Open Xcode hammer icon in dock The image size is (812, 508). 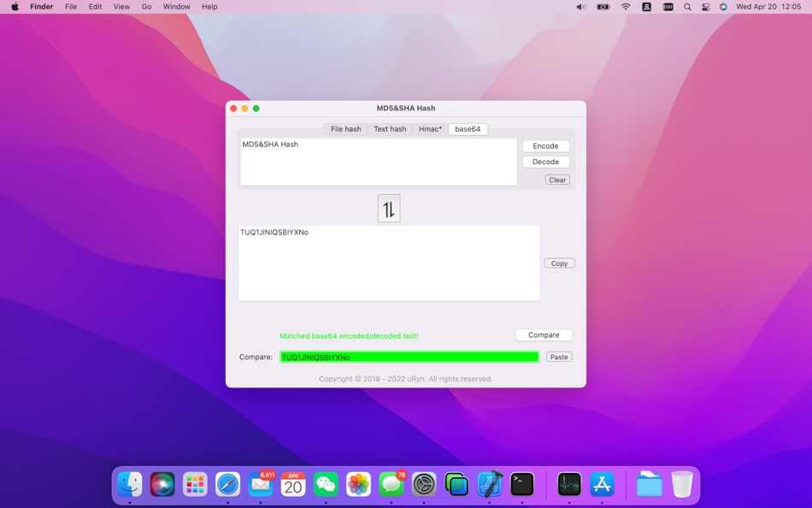pos(490,485)
